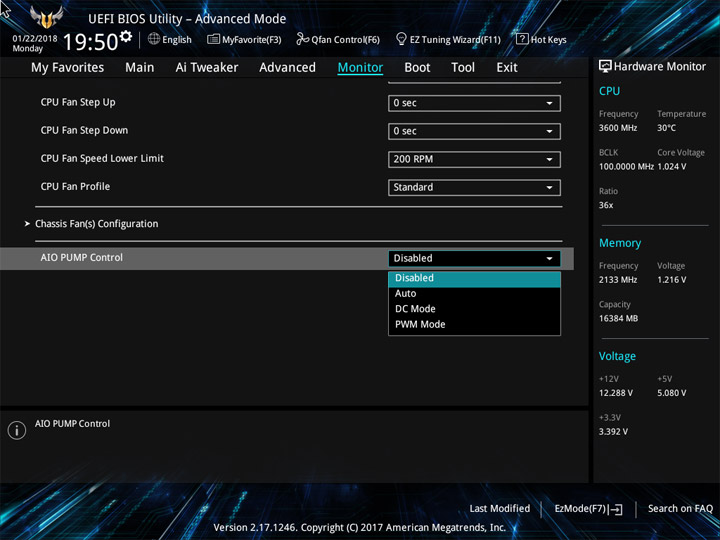
Task: Launch Qfan Control(F6)
Action: (338, 39)
